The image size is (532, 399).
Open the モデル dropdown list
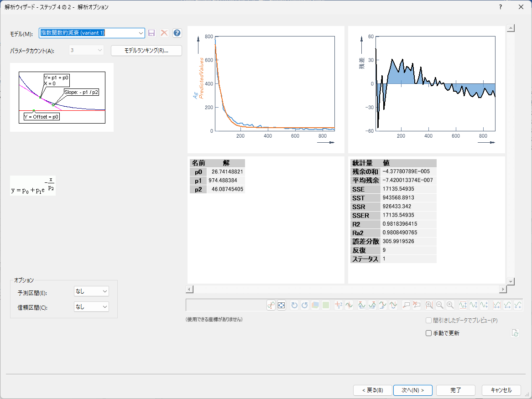[141, 33]
